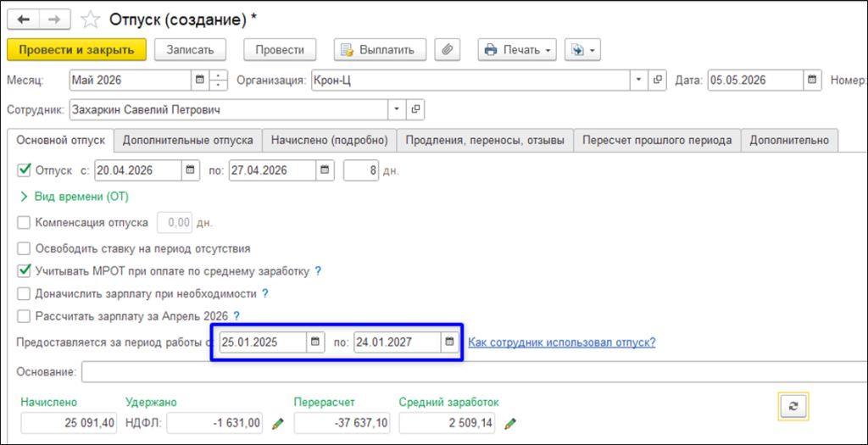Edit average earnings with pencil icon
Image resolution: width=868 pixels, height=445 pixels.
coord(511,424)
